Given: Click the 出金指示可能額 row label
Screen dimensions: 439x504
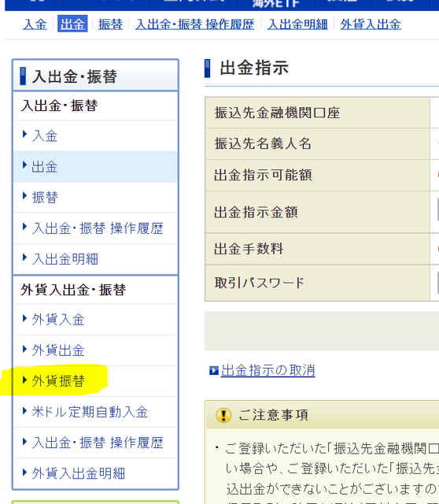Looking at the screenshot, I should click(x=263, y=175).
